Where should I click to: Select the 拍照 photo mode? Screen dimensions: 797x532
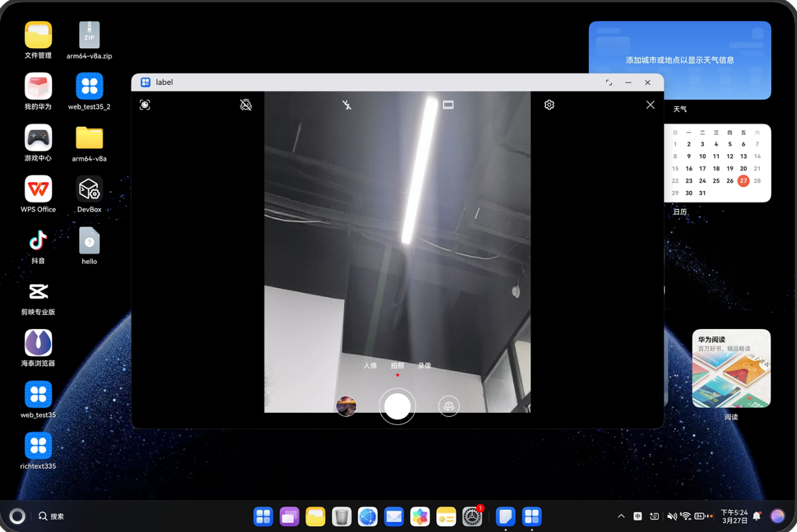397,365
